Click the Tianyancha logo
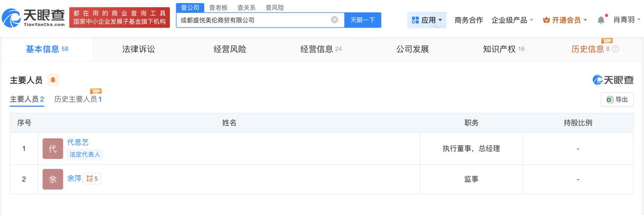 [x=34, y=19]
